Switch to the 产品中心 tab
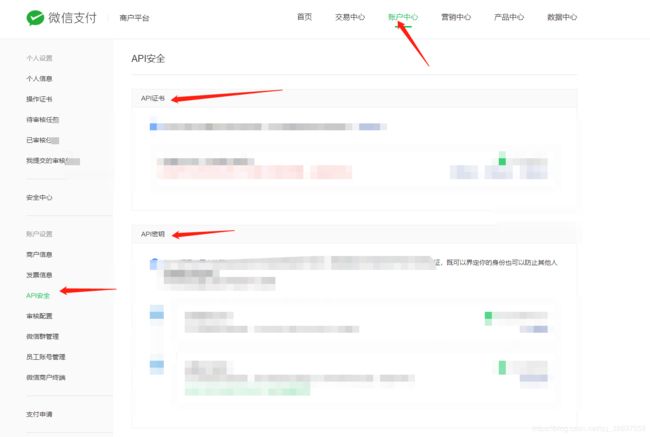650x437 pixels. 509,17
